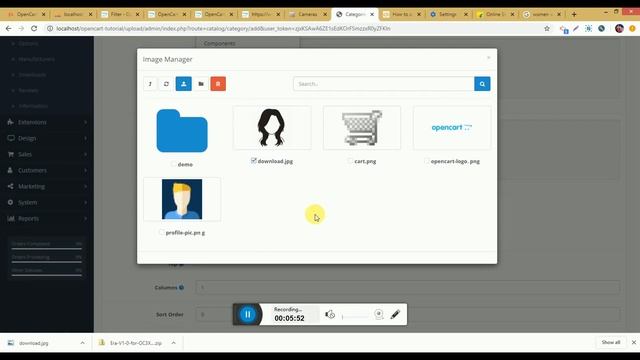Switch to the first OpenCart browser tab
This screenshot has height=360, width=640.
(27, 14)
